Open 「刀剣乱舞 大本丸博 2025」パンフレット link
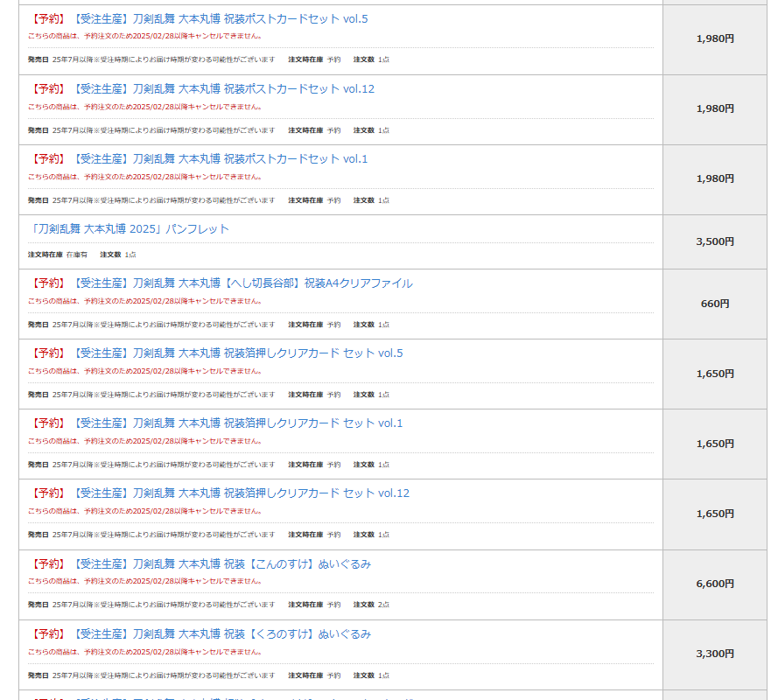 coord(129,229)
